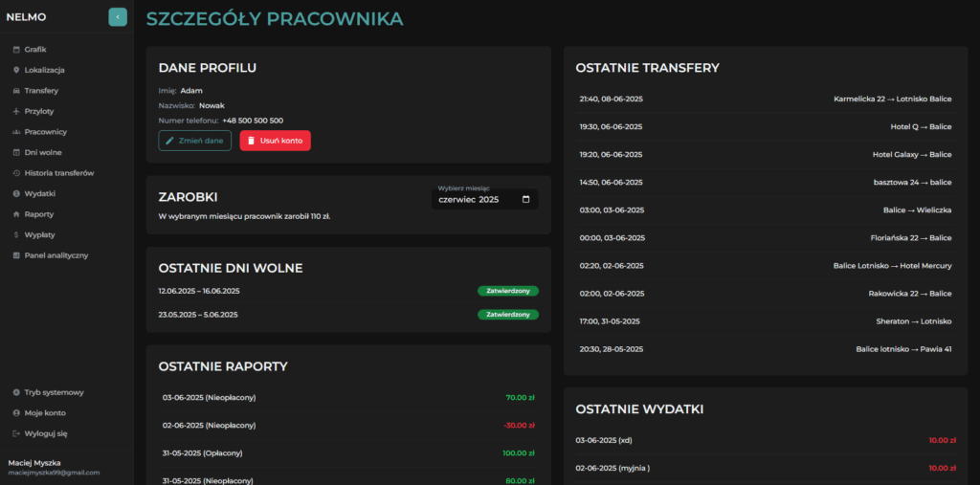Select expense 02-06-2025 (myjnia)
The width and height of the screenshot is (980, 485).
coord(766,468)
